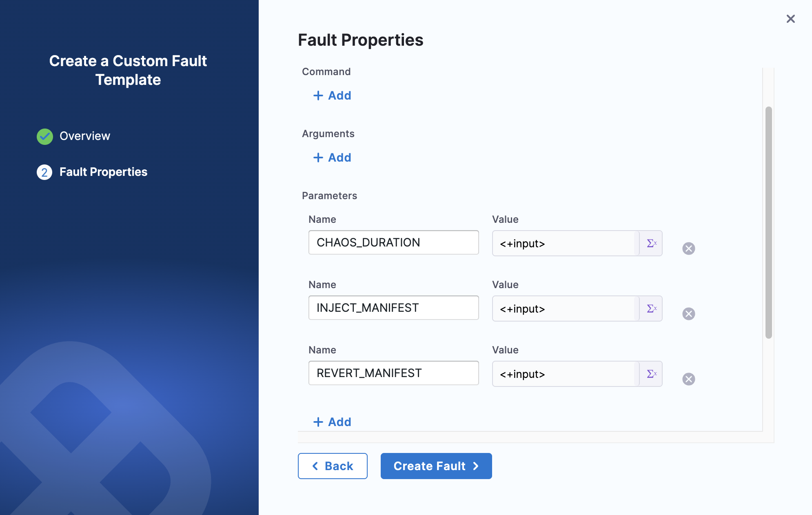Edit the CHAOS_DURATION name field
812x515 pixels.
393,242
